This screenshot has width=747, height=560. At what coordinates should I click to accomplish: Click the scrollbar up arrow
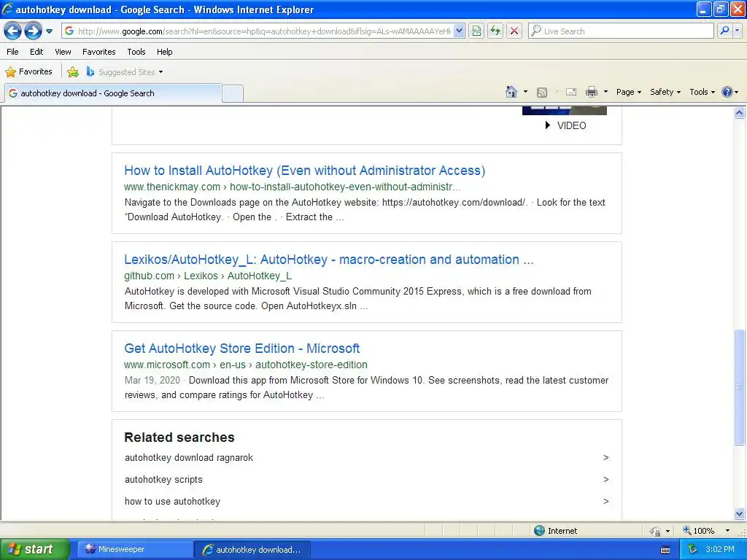(x=740, y=113)
